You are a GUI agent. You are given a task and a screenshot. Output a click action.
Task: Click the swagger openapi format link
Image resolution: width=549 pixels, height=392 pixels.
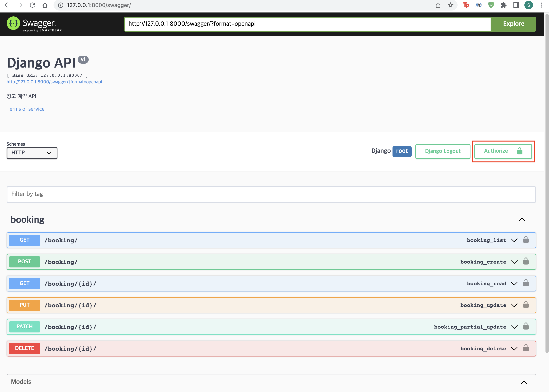(54, 82)
